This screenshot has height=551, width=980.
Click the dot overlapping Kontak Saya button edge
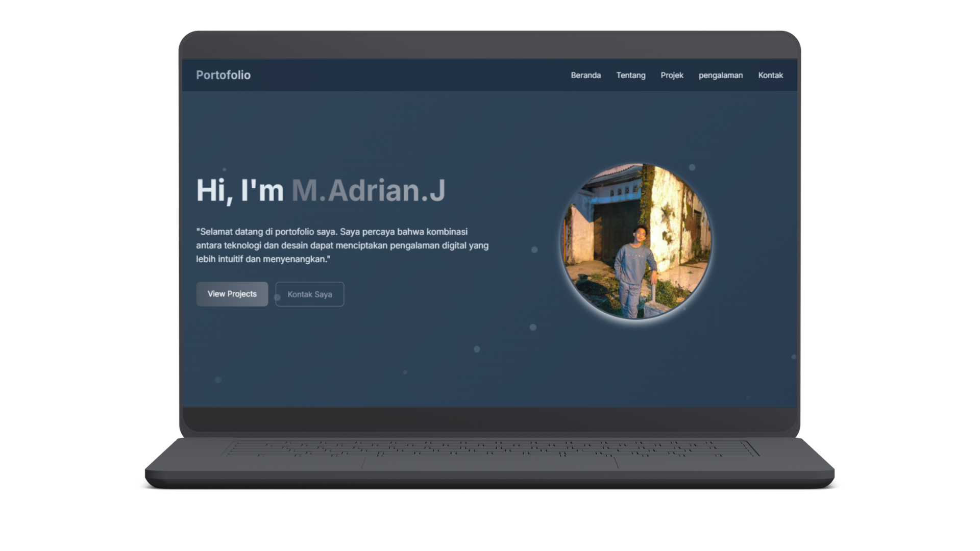(x=277, y=297)
